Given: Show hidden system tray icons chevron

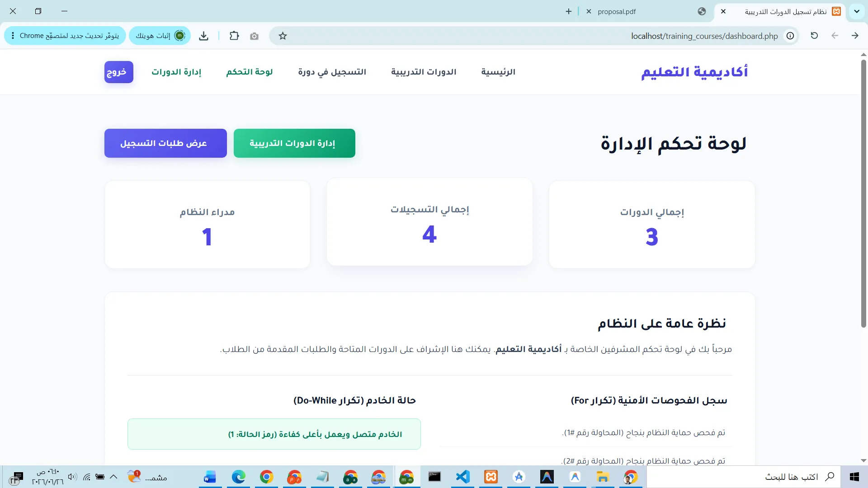Looking at the screenshot, I should click(x=113, y=477).
